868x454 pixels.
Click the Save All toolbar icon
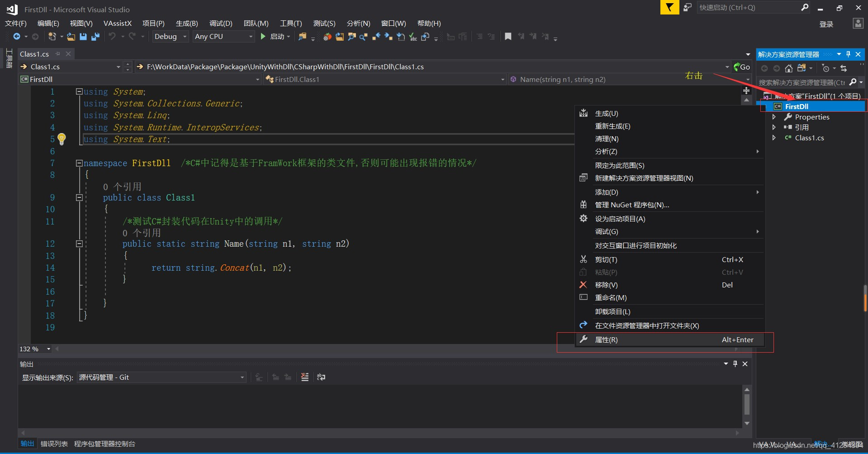95,36
